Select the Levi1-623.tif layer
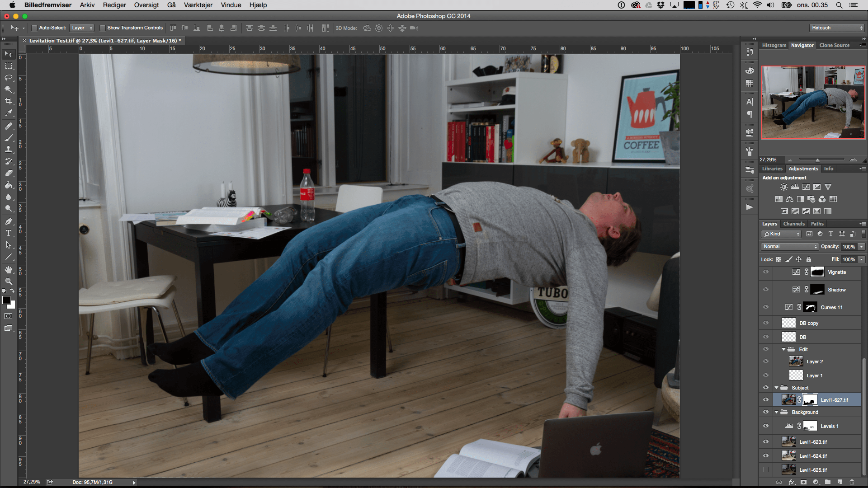This screenshot has width=868, height=488. (x=813, y=442)
